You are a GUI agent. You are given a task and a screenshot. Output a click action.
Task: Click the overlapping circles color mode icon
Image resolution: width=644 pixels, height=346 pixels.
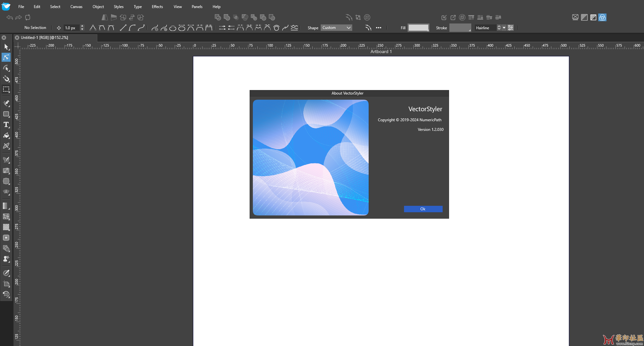[603, 17]
